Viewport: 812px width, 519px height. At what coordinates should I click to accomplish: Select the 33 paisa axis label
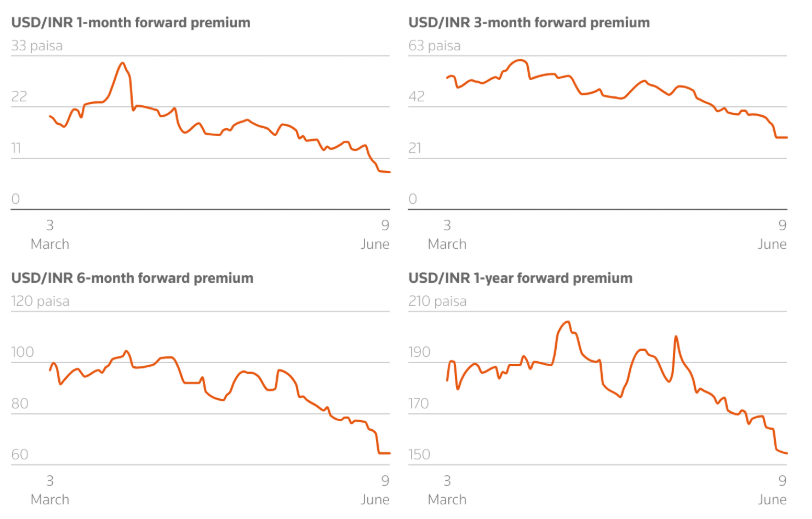(37, 45)
